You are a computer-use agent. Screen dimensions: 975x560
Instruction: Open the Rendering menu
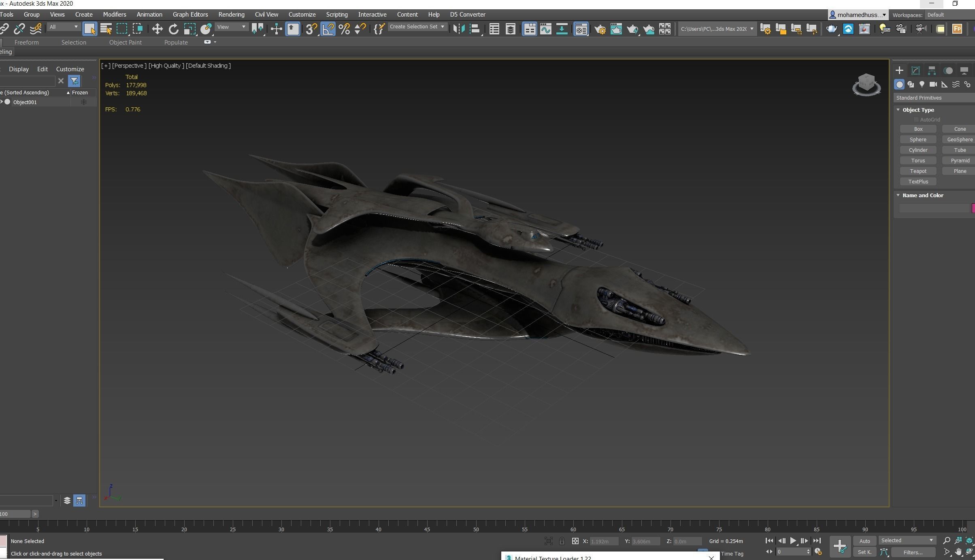[x=231, y=15]
